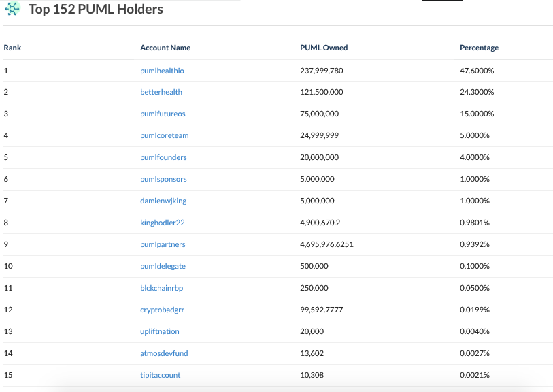Viewport: 553px width, 392px height.
Task: Open the pumldelegate account page
Action: pyautogui.click(x=163, y=266)
